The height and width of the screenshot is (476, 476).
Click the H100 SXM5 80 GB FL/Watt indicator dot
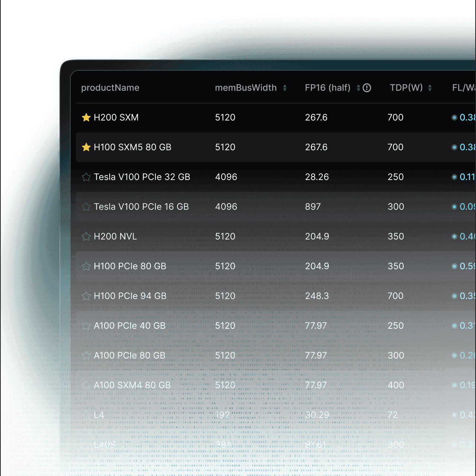(454, 147)
